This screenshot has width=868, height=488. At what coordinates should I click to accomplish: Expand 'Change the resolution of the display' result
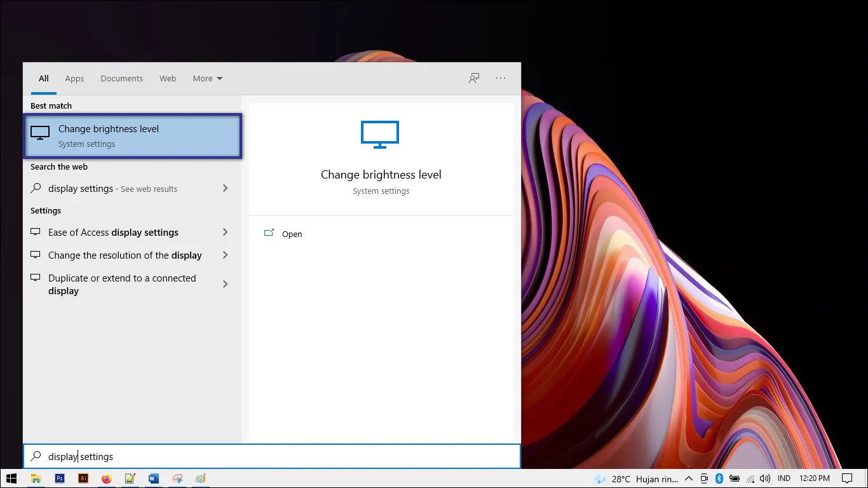[225, 255]
